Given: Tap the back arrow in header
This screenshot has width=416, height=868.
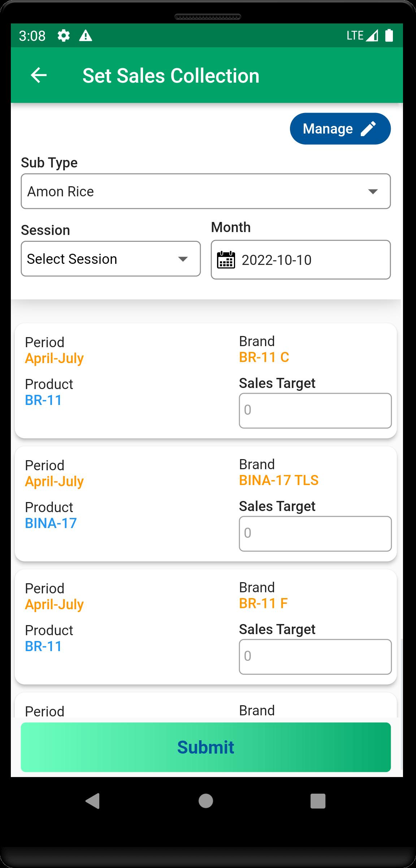Looking at the screenshot, I should point(39,75).
